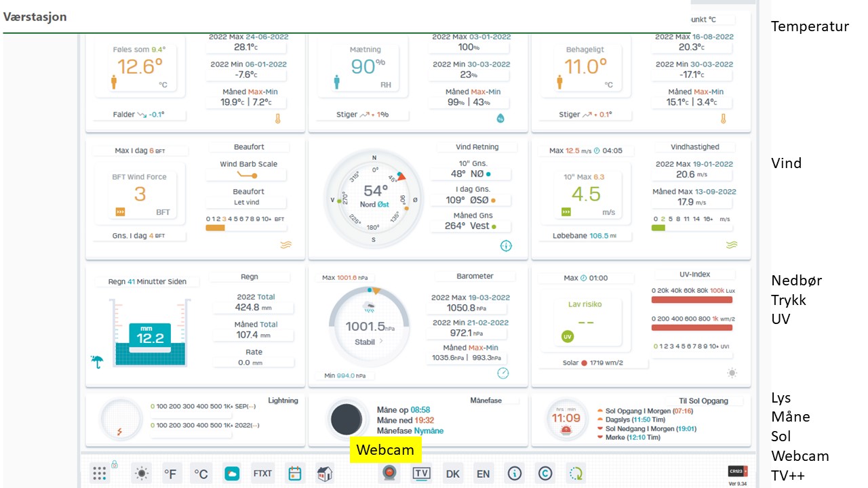
Task: Switch units to Celsius (°C)
Action: 201,474
